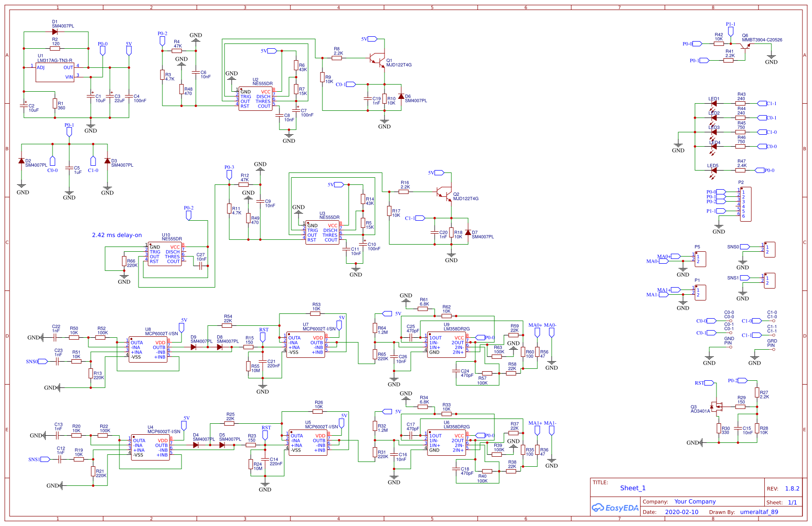Select the U4 MCP6002T-I/SN op-amp block
Image resolution: width=812 pixels, height=526 pixels.
[x=150, y=447]
